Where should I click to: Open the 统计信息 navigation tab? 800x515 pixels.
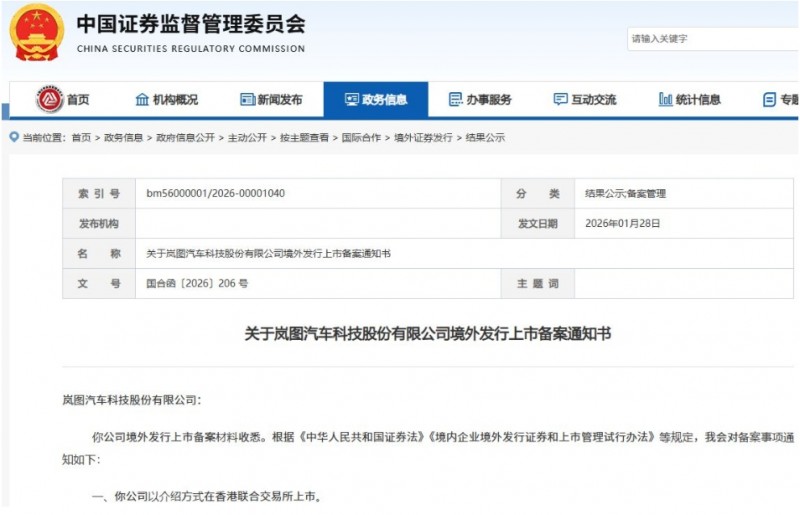(690, 100)
